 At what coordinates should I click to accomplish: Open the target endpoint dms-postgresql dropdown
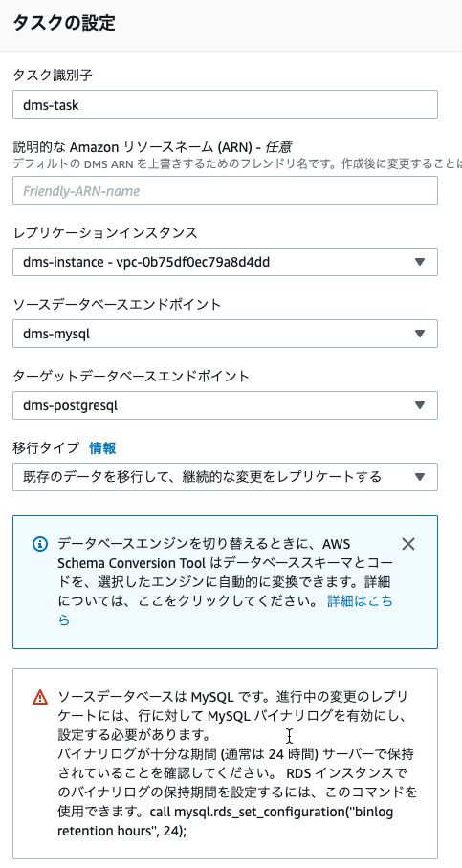click(x=225, y=405)
